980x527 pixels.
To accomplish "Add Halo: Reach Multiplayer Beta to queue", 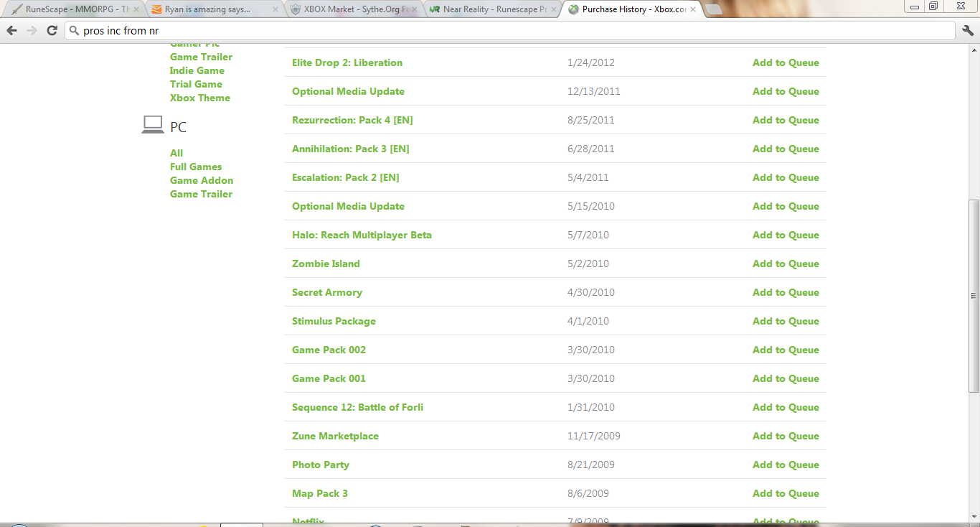I will (x=786, y=235).
